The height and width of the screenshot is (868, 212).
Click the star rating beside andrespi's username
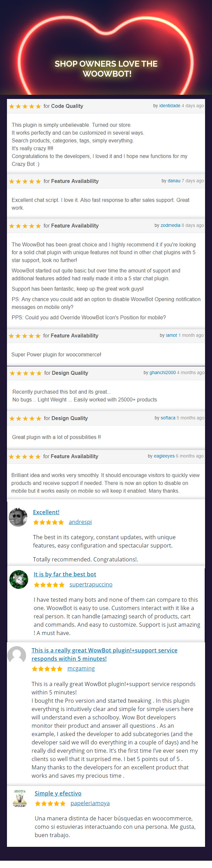pyautogui.click(x=49, y=522)
